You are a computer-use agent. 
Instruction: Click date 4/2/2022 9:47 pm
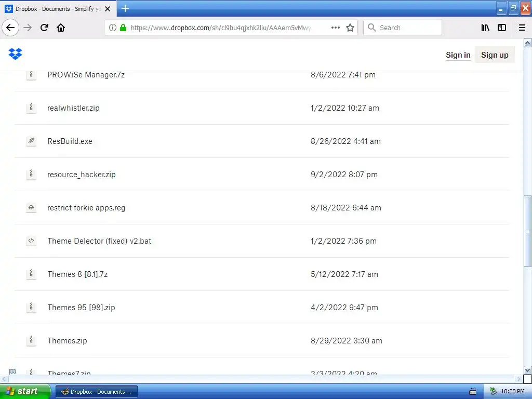(344, 308)
